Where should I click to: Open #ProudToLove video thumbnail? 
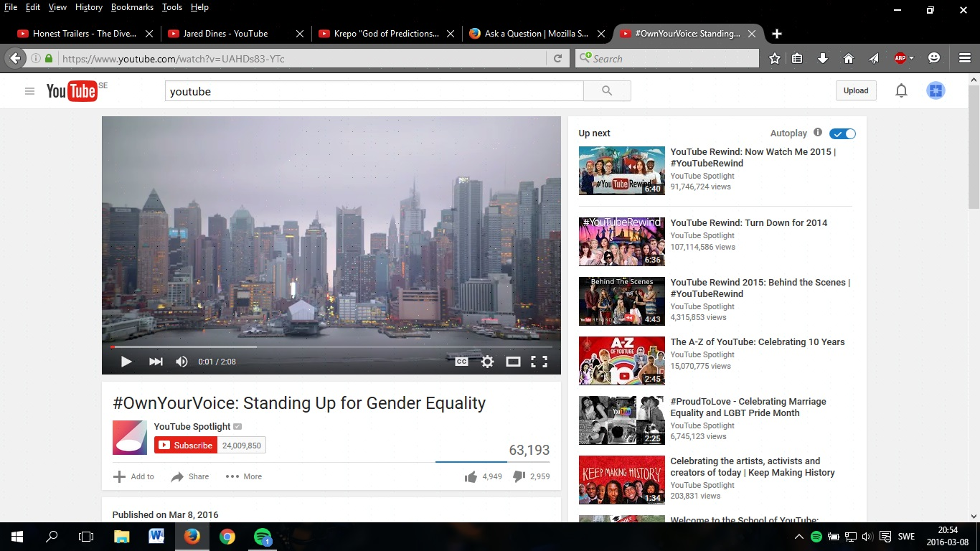pyautogui.click(x=622, y=420)
